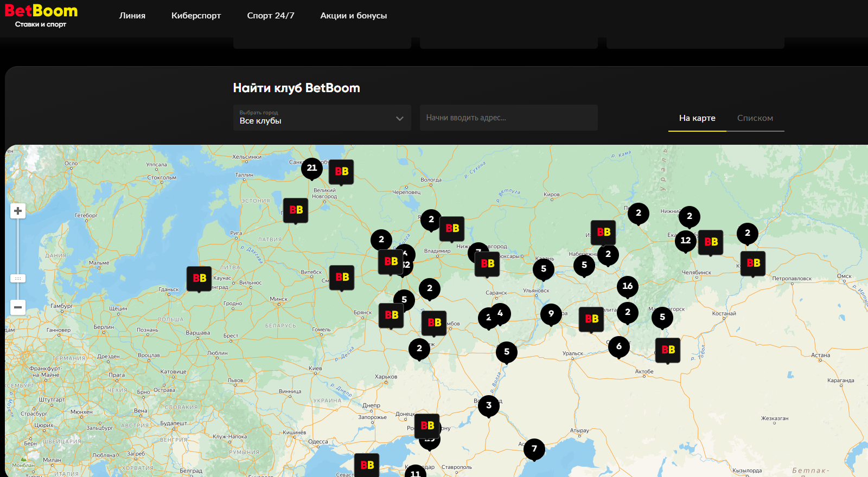The width and height of the screenshot is (868, 477).
Task: Zoom in with the map plus button
Action: point(18,211)
